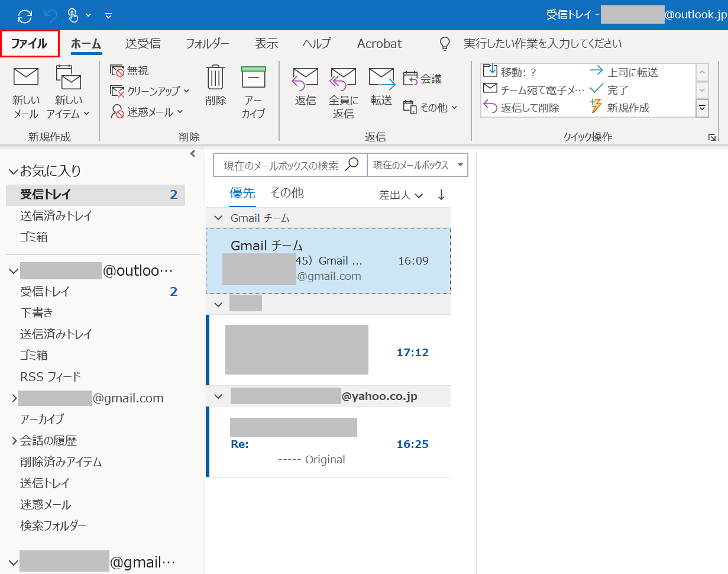Collapse the folder pane arrow

point(192,154)
